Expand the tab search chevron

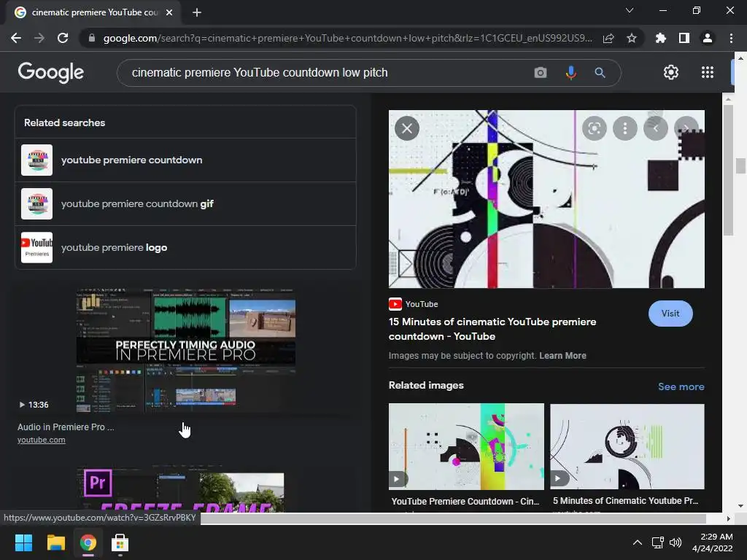(x=630, y=10)
